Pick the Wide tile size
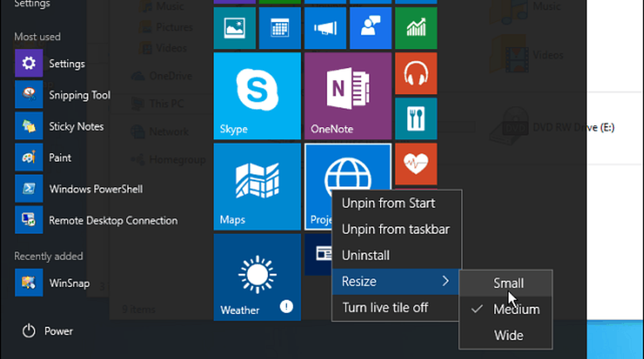The width and height of the screenshot is (644, 359). tap(508, 335)
